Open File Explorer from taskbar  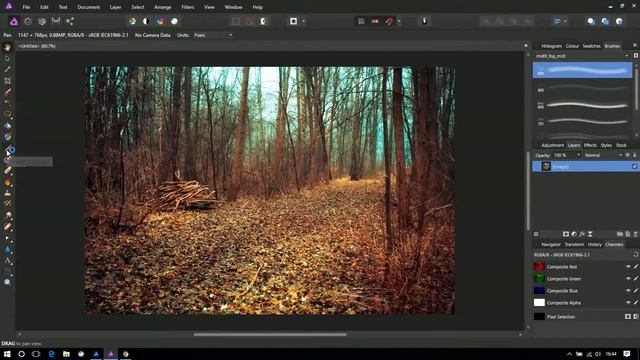[x=66, y=354]
